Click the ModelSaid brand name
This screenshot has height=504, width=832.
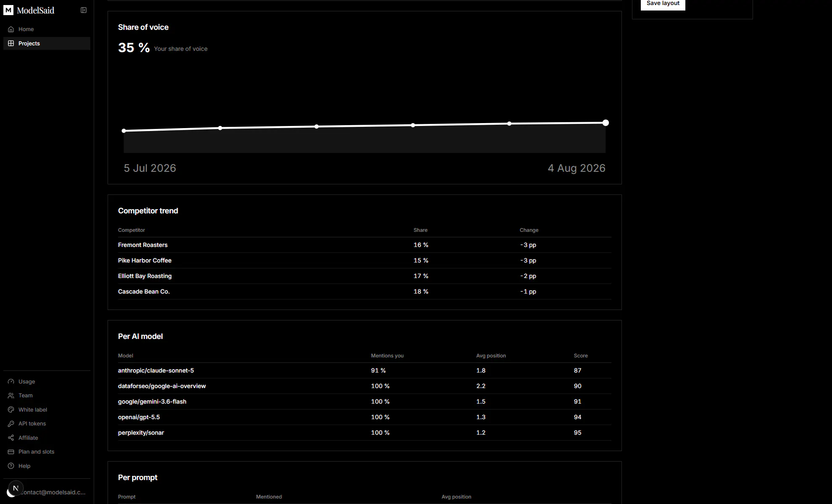tap(36, 10)
